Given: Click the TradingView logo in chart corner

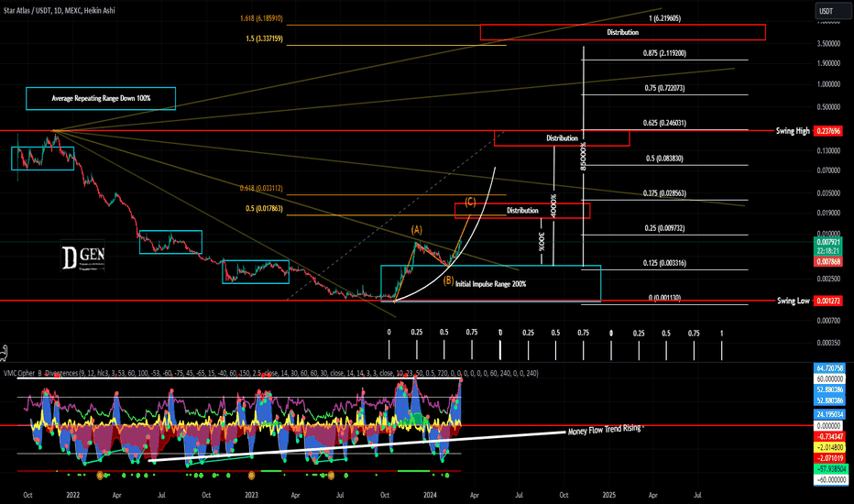Looking at the screenshot, I should (x=4, y=353).
